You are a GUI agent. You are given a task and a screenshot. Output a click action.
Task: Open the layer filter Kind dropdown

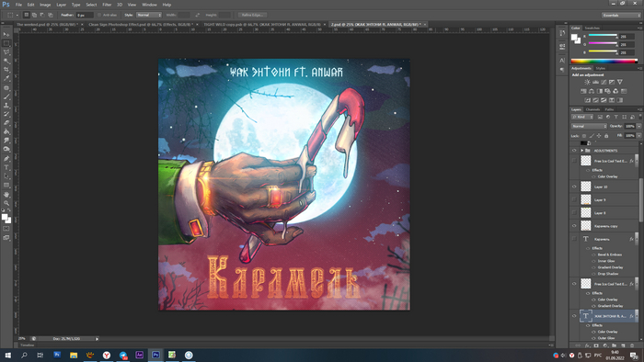coord(582,117)
